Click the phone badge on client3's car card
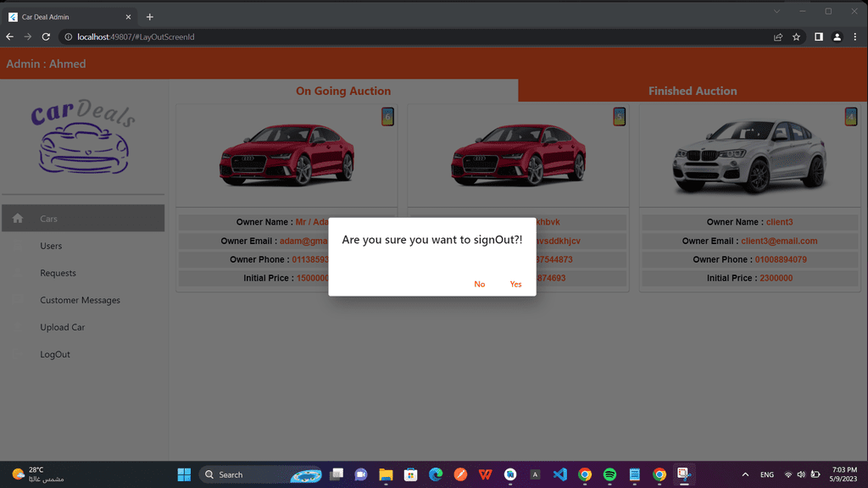Screen dimensions: 868x488 851,117
